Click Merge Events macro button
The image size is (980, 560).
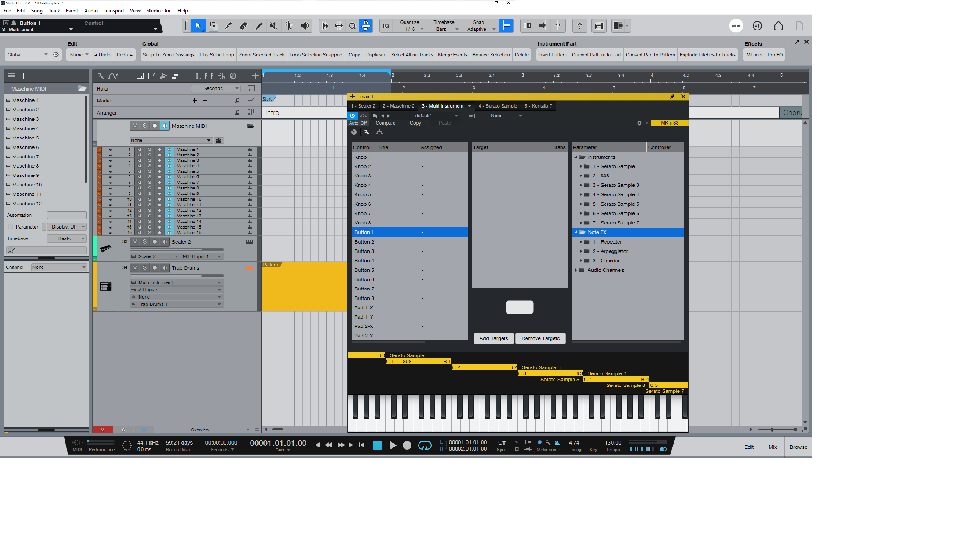(x=452, y=55)
